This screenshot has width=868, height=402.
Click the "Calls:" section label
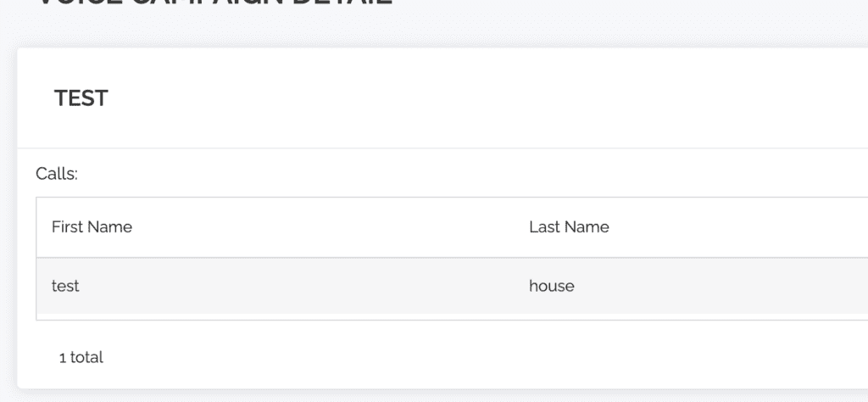tap(57, 174)
